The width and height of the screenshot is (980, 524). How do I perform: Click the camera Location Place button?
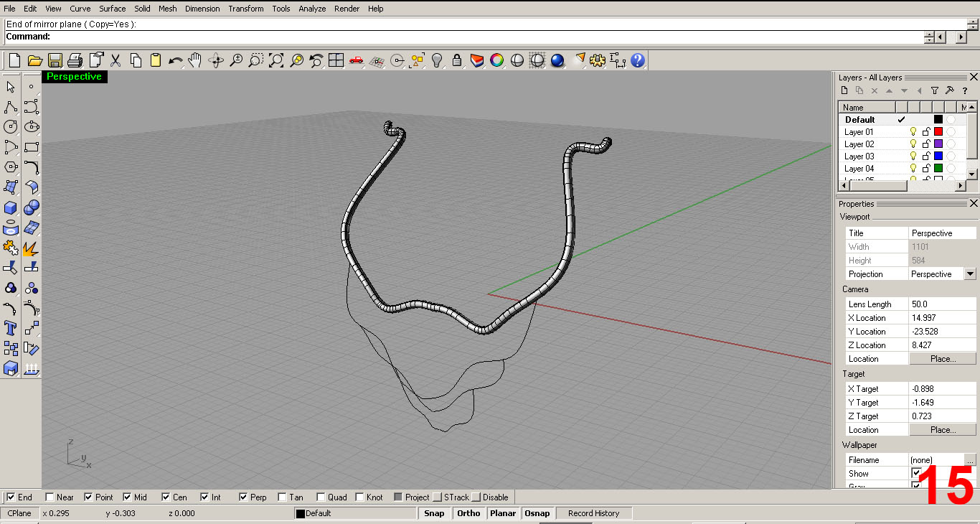943,359
